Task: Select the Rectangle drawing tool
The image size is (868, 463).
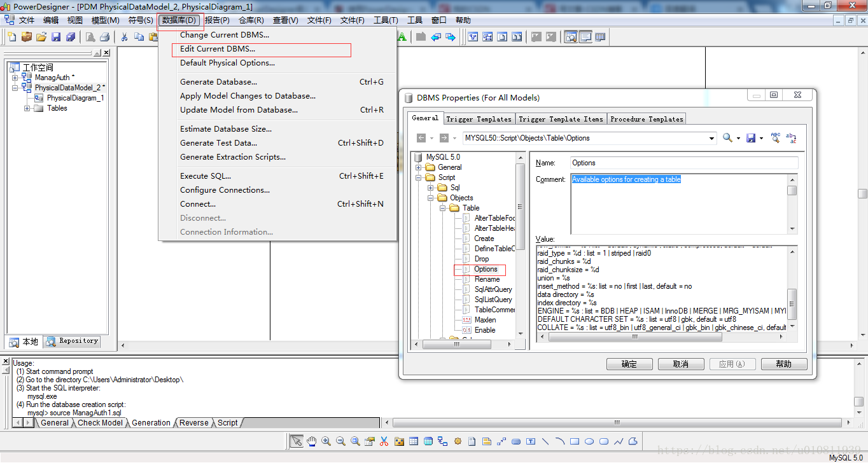Action: pyautogui.click(x=575, y=441)
